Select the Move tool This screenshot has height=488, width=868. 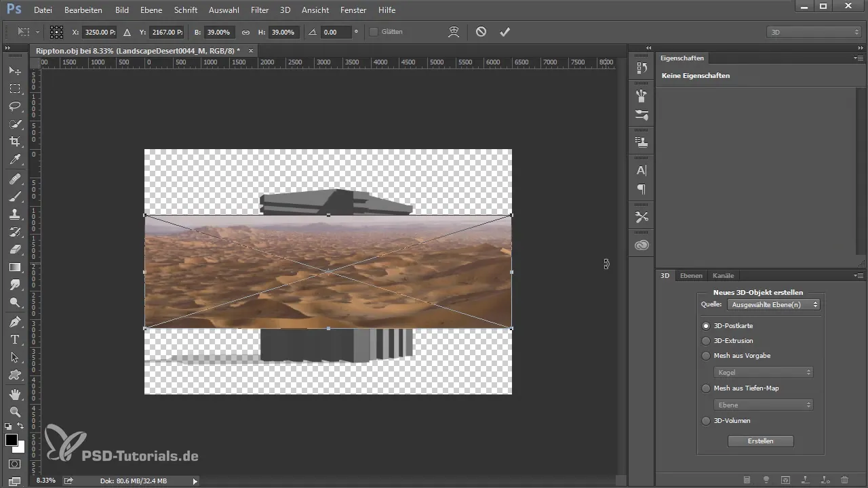pos(14,70)
